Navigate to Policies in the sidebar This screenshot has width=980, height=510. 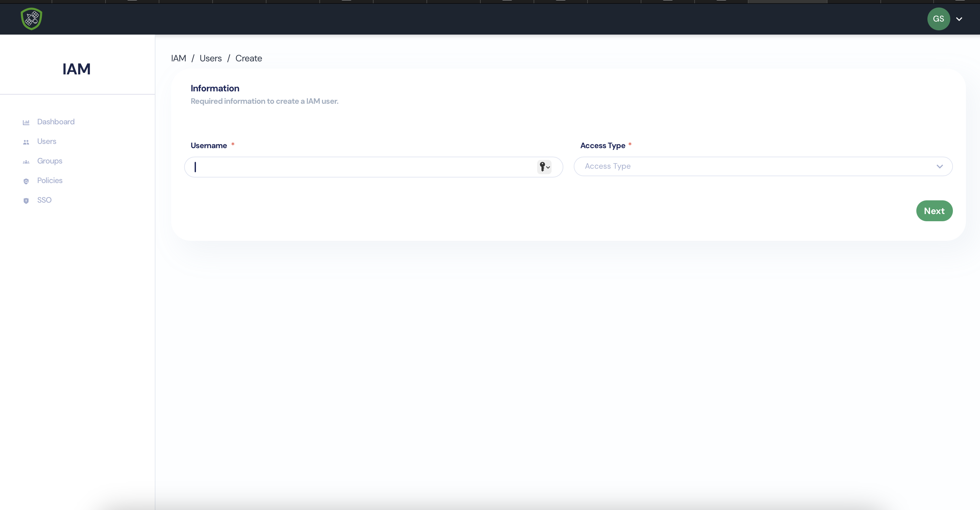click(49, 180)
